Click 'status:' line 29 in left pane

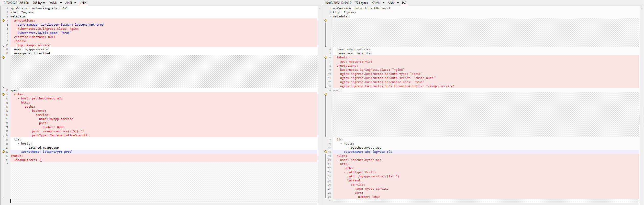click(x=17, y=156)
